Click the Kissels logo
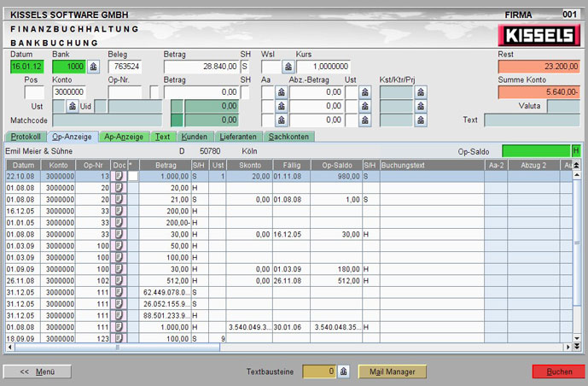Image resolution: width=588 pixels, height=386 pixels. (x=539, y=35)
